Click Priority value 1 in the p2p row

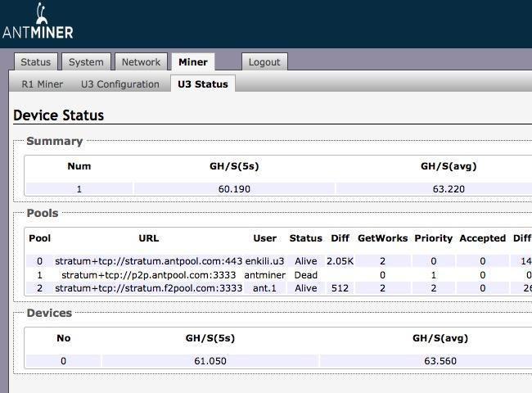coord(434,275)
